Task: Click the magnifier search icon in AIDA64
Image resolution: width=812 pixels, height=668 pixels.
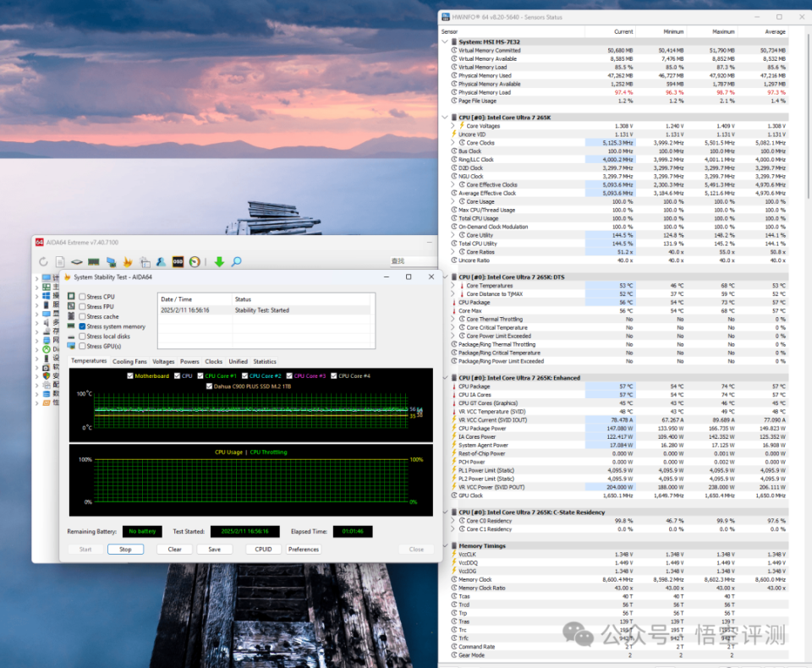Action: [x=236, y=262]
